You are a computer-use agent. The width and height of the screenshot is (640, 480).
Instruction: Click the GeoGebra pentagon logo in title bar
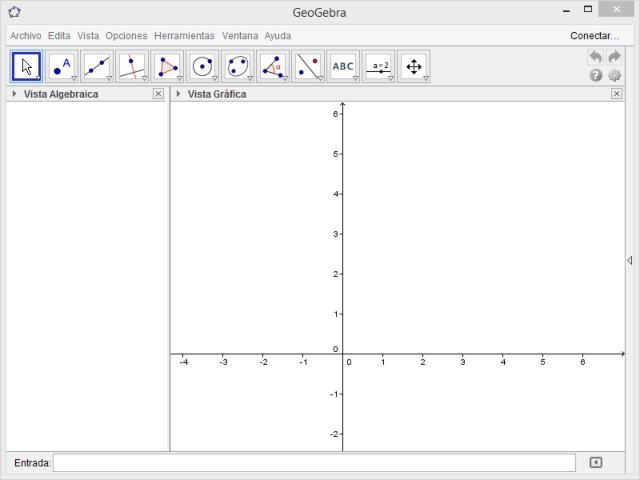click(15, 12)
